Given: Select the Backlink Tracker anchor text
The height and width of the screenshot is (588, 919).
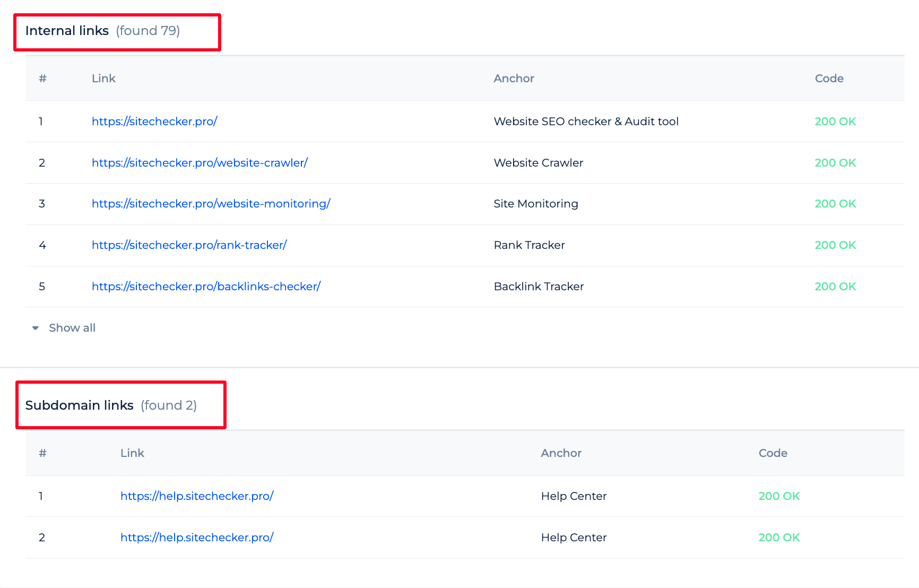Looking at the screenshot, I should coord(539,287).
